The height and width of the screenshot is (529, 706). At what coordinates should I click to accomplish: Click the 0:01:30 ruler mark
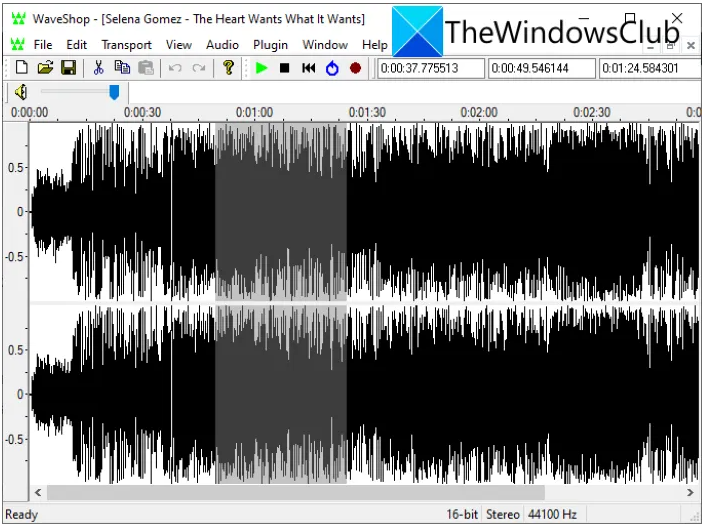pos(367,112)
